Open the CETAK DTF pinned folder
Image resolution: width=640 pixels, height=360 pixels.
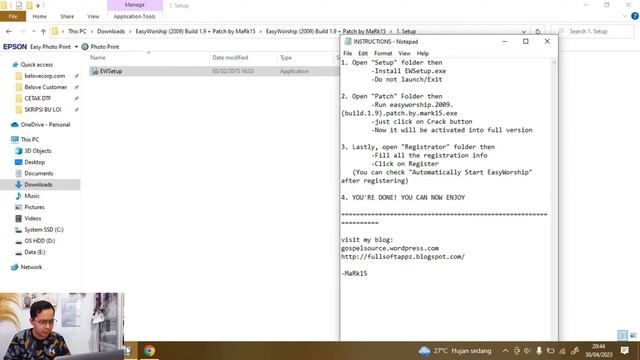(38, 98)
